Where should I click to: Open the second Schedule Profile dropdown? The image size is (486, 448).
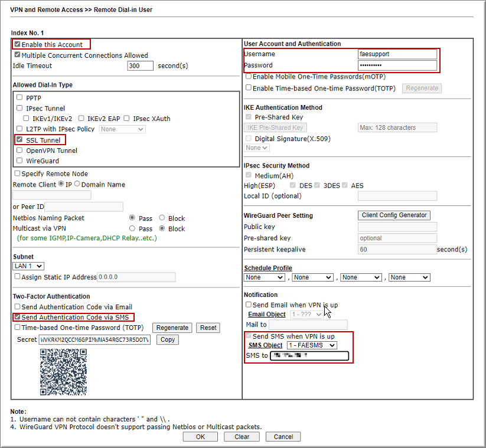[x=313, y=277]
